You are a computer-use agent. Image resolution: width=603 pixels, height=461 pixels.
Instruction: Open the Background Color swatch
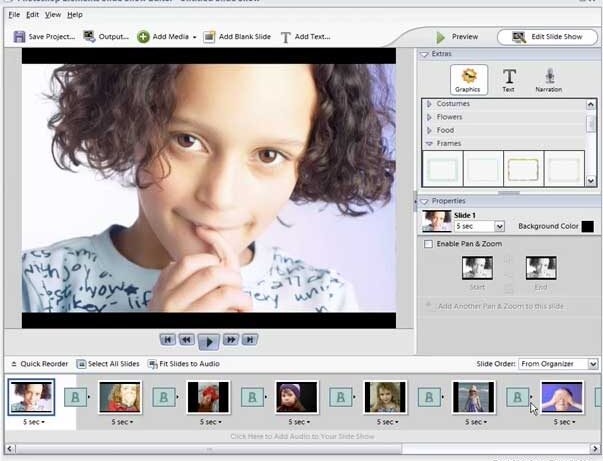click(587, 226)
